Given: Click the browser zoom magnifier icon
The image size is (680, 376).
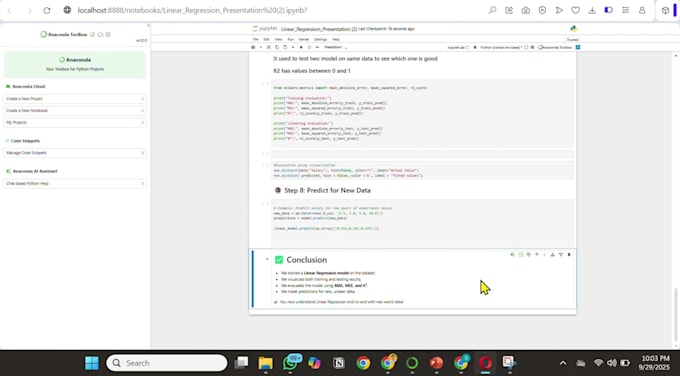Looking at the screenshot, I should (492, 10).
